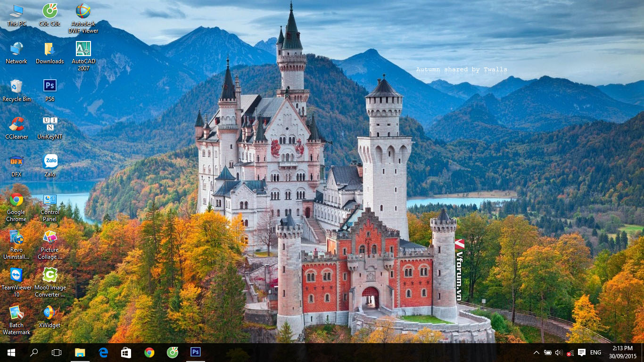This screenshot has width=644, height=362.
Task: Select the Recycle Bin icon
Action: [17, 90]
